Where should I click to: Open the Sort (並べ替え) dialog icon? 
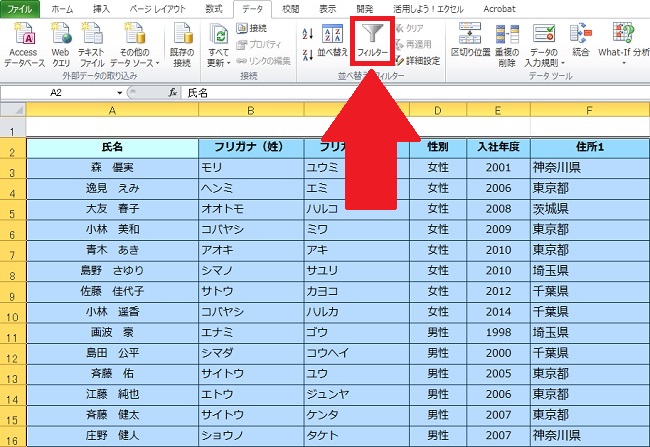(x=332, y=40)
